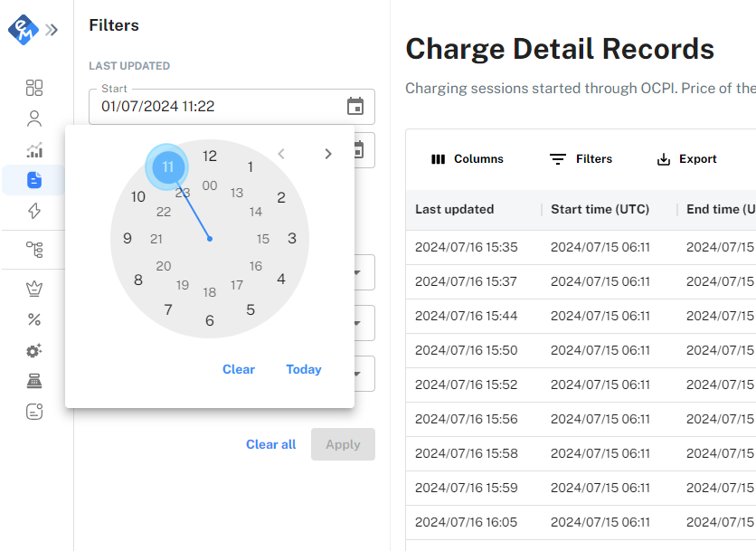Go to next view in time picker
The width and height of the screenshot is (756, 551).
(x=328, y=154)
